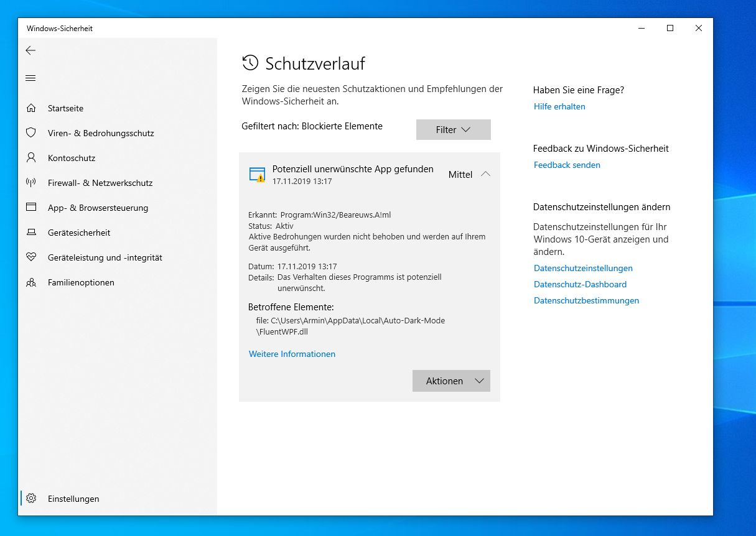Open the Aktionen dropdown
Image resolution: width=756 pixels, height=536 pixels.
coord(451,381)
